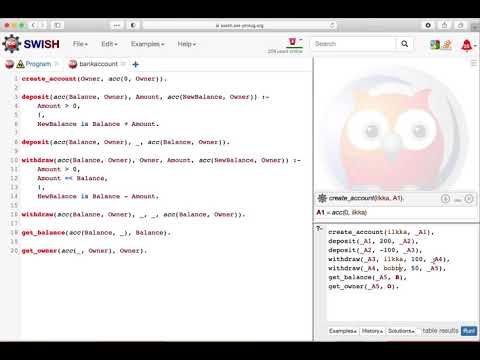Click 'NewBalance is Balance - Amount.' line
This screenshot has height=360, width=480.
98,196
